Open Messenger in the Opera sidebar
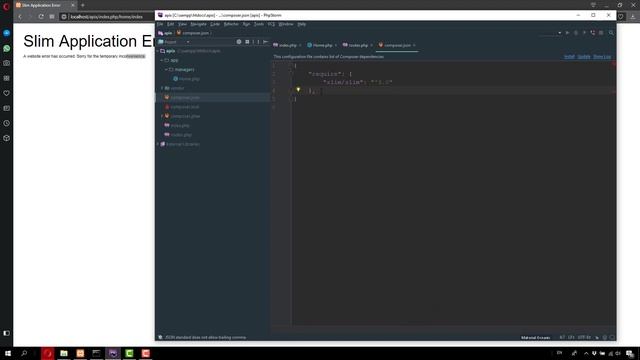 click(x=7, y=33)
